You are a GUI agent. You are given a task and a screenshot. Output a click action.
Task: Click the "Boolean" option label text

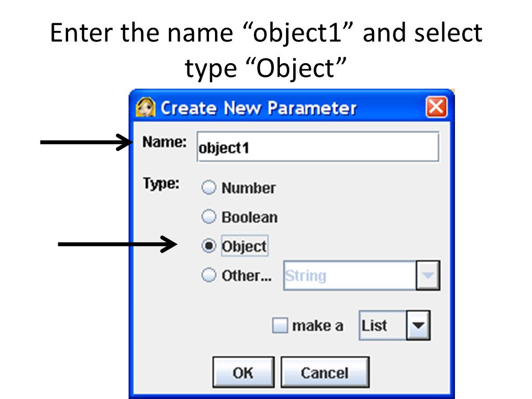[x=250, y=217]
